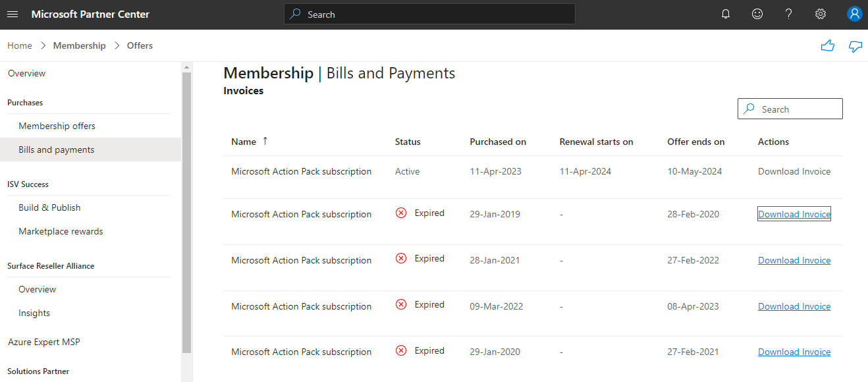This screenshot has width=868, height=382.
Task: Open notifications bell icon
Action: click(726, 14)
